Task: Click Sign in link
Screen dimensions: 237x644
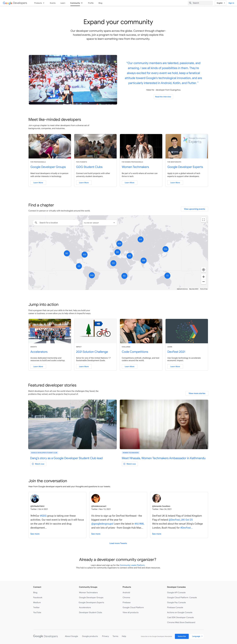Action: click(231, 3)
